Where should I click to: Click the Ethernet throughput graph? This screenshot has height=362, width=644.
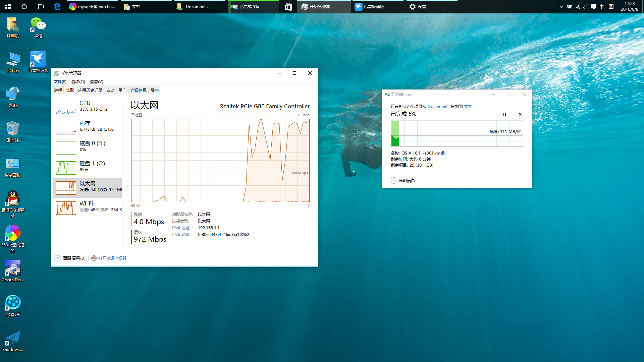(x=220, y=160)
